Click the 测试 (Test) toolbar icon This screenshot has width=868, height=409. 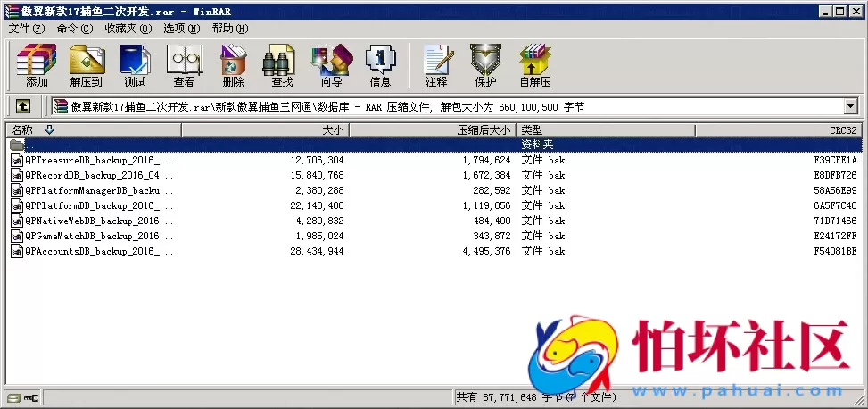[x=135, y=66]
